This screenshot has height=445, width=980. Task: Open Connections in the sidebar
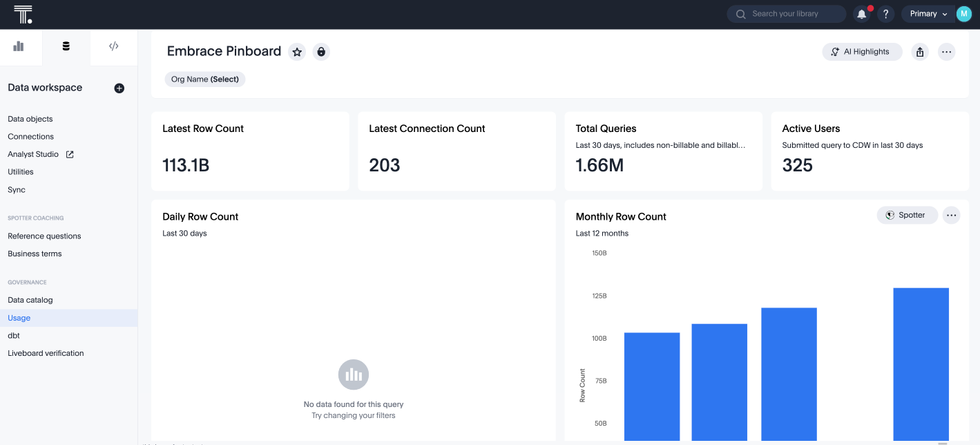[x=30, y=136]
